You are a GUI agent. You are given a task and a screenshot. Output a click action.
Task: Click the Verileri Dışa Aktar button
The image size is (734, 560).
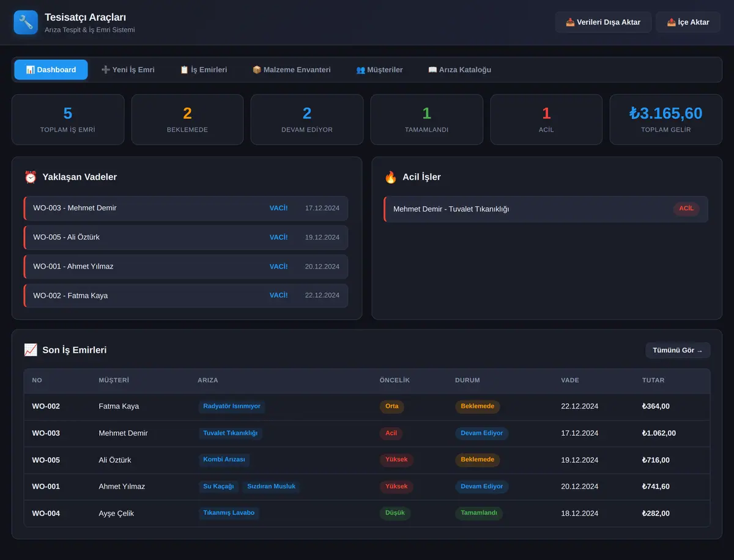tap(603, 22)
